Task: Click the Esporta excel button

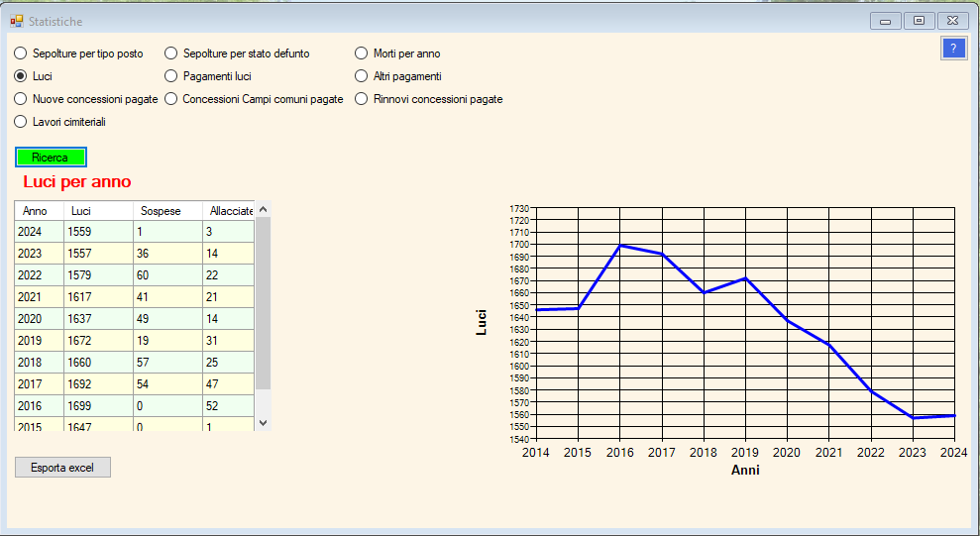Action: pyautogui.click(x=62, y=468)
